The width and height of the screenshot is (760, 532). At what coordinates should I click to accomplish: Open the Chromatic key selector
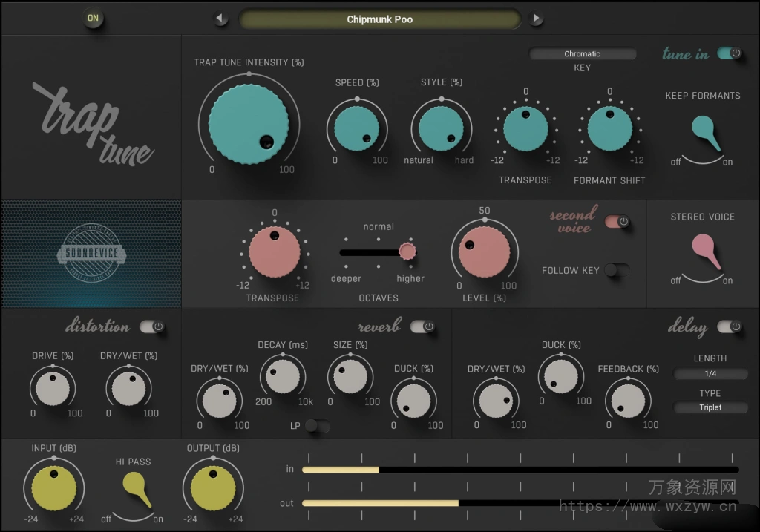pyautogui.click(x=583, y=53)
